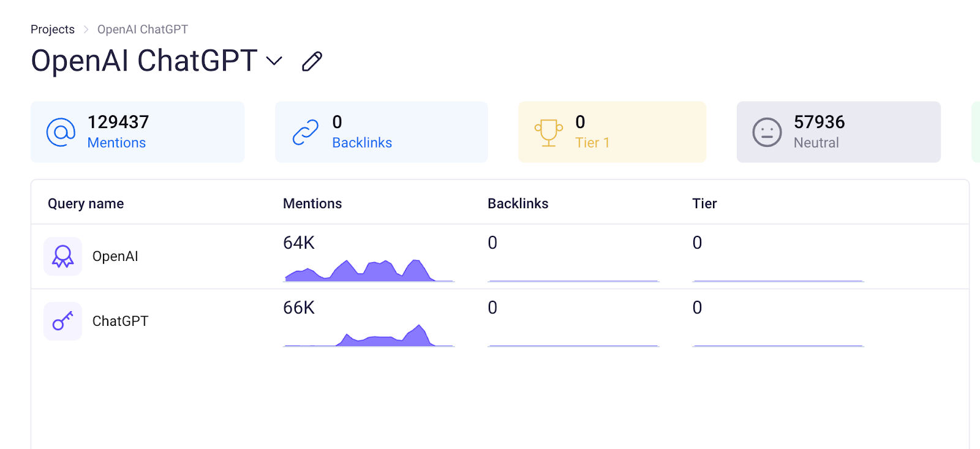Screen dimensions: 980x449
Task: Click the chain-link Backlinks icon
Action: [306, 132]
